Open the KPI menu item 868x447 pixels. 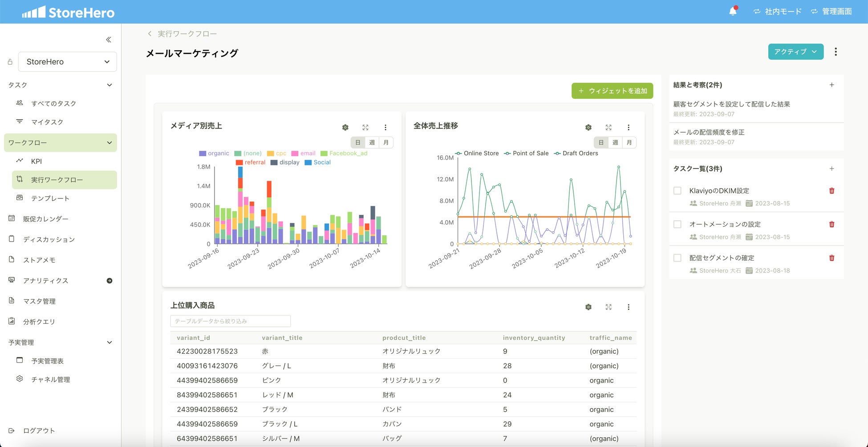click(x=37, y=161)
